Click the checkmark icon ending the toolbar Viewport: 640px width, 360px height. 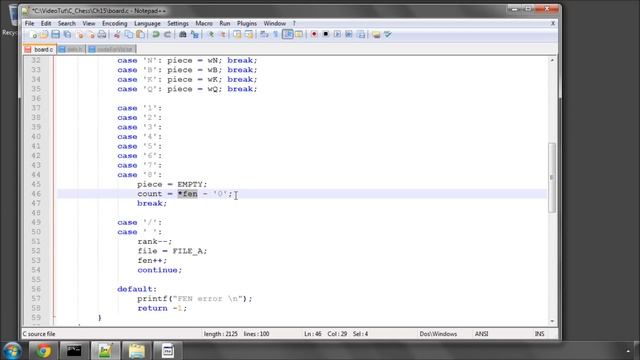pos(387,35)
